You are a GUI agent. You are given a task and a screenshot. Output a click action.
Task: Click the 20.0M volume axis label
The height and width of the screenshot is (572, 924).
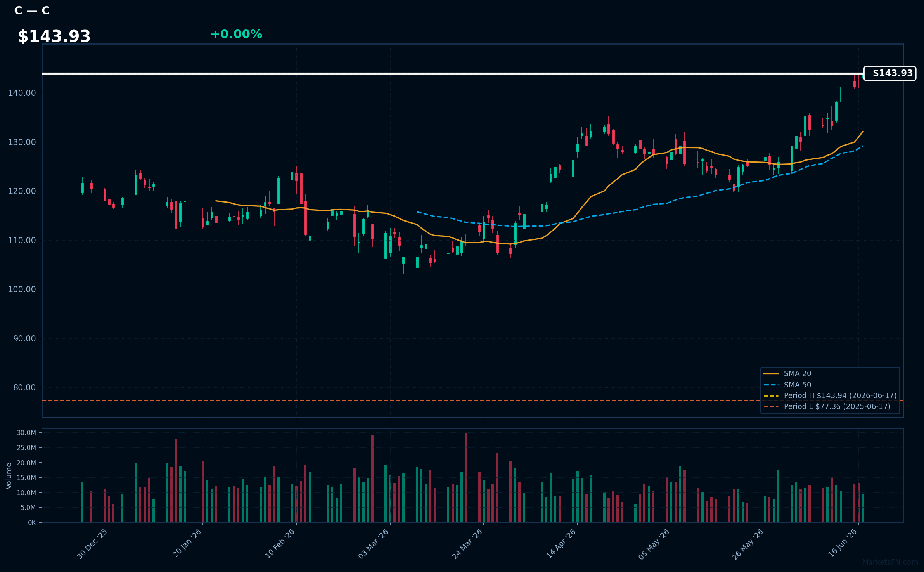point(26,463)
